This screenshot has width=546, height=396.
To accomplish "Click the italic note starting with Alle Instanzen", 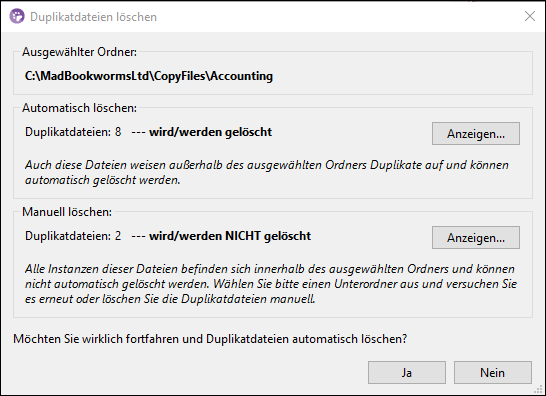I will pos(271,284).
